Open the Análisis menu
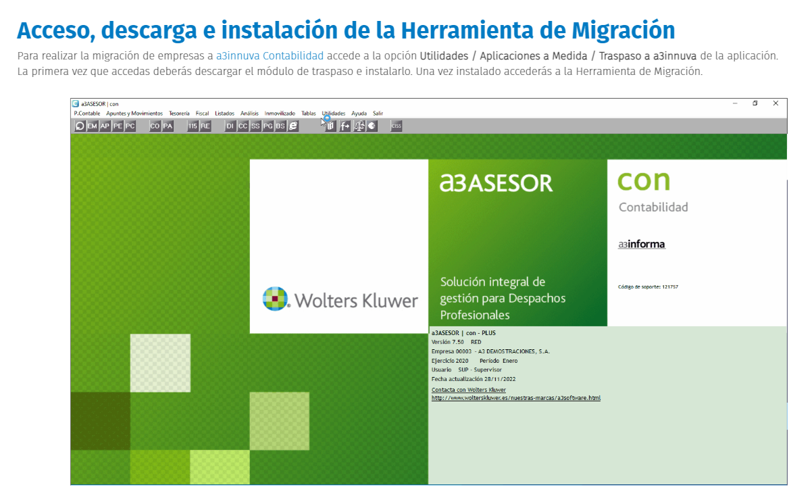The height and width of the screenshot is (504, 812). pyautogui.click(x=249, y=114)
